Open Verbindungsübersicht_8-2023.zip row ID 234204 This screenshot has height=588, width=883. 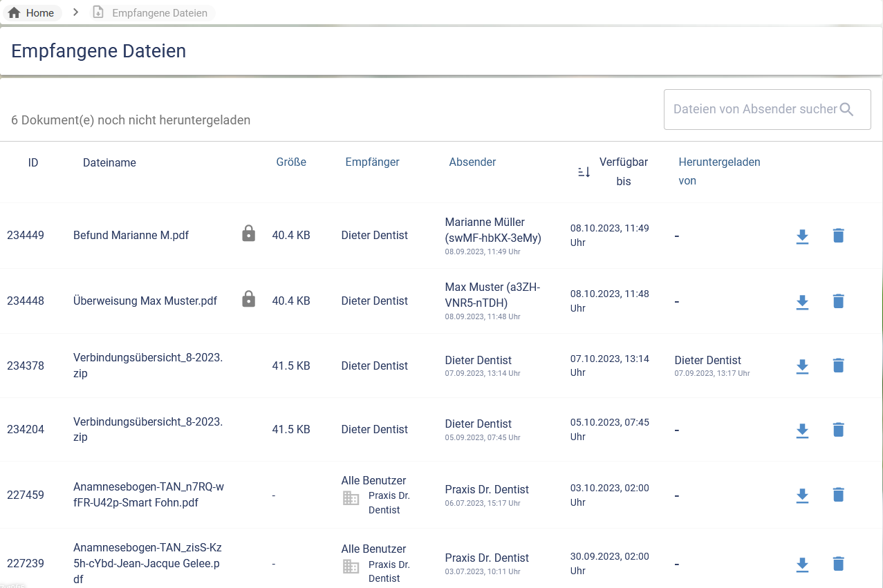point(148,430)
